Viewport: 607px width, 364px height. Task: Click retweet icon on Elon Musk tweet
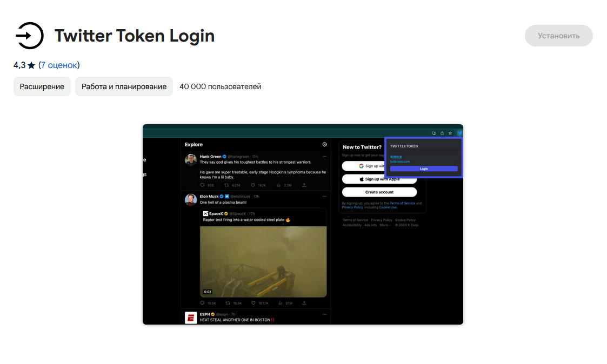click(228, 303)
